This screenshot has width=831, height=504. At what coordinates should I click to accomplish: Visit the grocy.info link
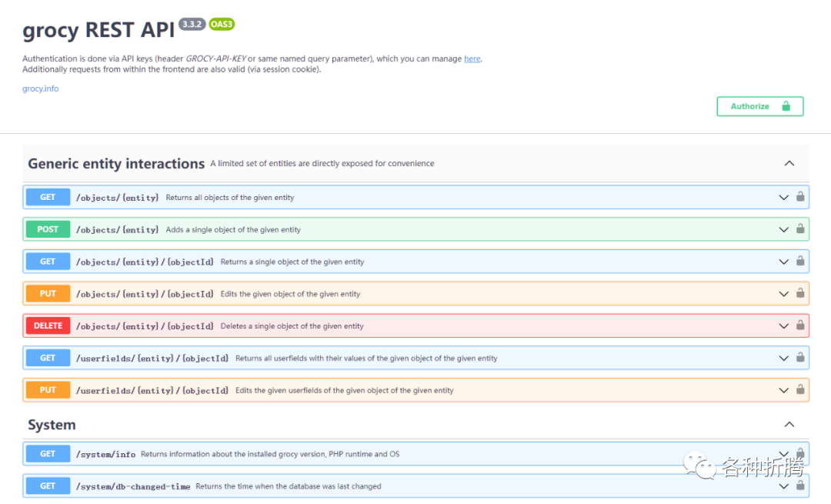point(40,88)
